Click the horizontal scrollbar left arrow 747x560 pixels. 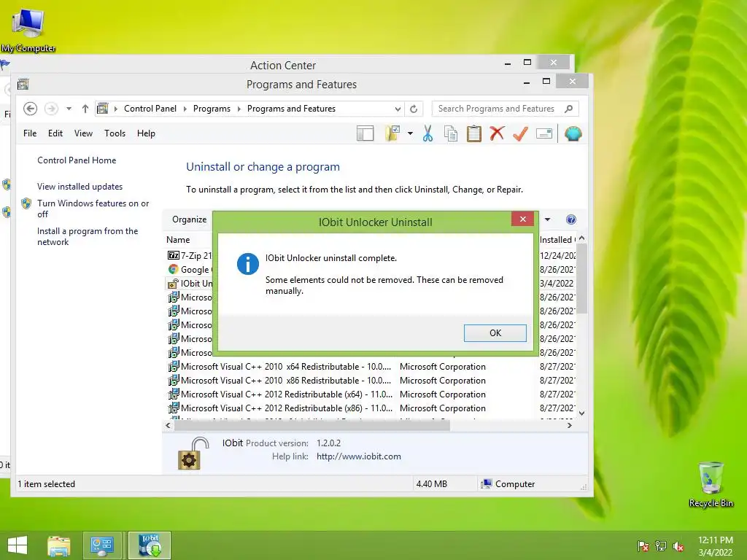168,425
